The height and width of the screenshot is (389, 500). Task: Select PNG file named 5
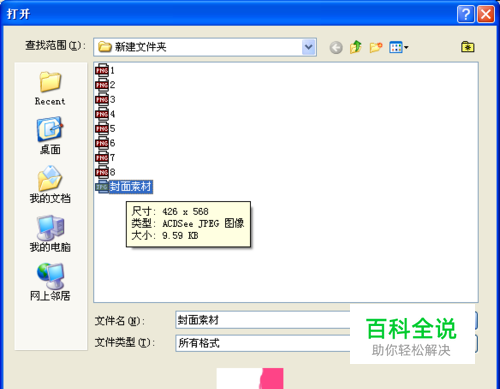click(x=105, y=128)
